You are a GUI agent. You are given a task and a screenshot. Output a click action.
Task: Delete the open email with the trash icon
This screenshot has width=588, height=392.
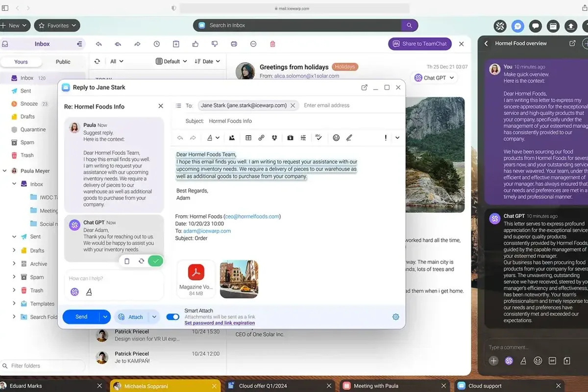[273, 44]
